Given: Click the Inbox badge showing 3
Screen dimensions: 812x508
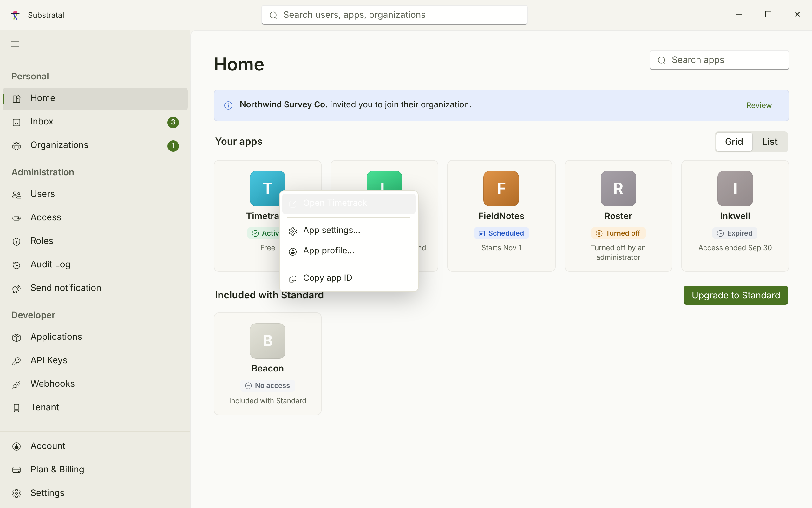Looking at the screenshot, I should coord(173,122).
